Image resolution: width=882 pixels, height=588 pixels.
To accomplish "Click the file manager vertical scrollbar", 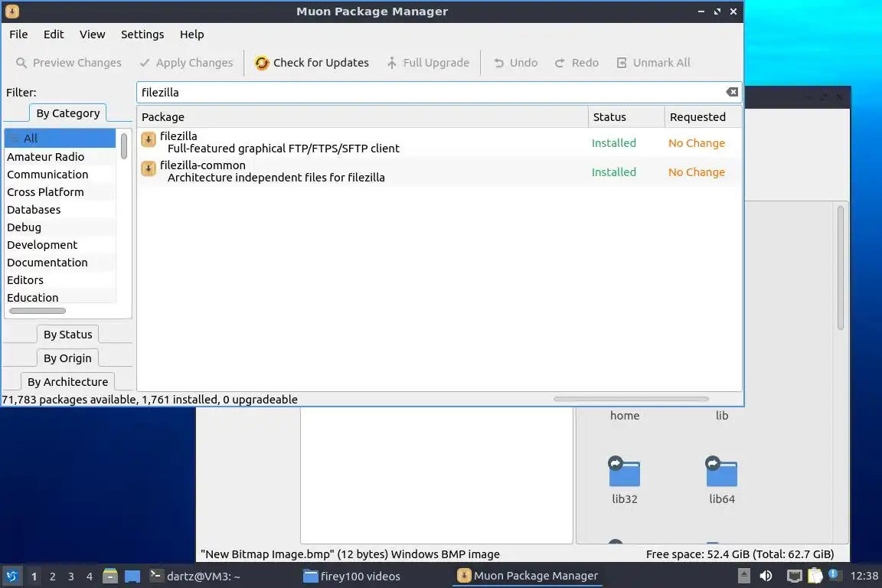I will click(841, 268).
